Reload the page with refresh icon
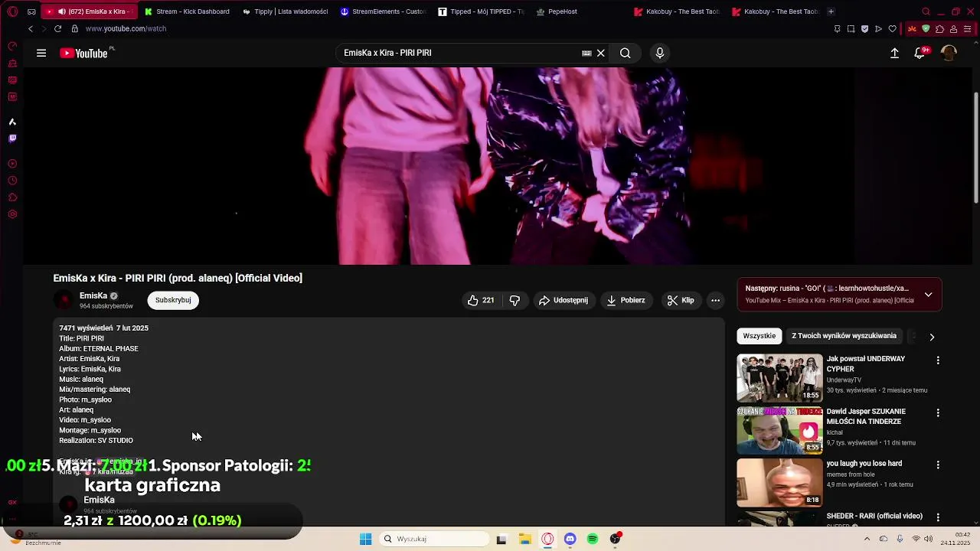 pos(57,28)
